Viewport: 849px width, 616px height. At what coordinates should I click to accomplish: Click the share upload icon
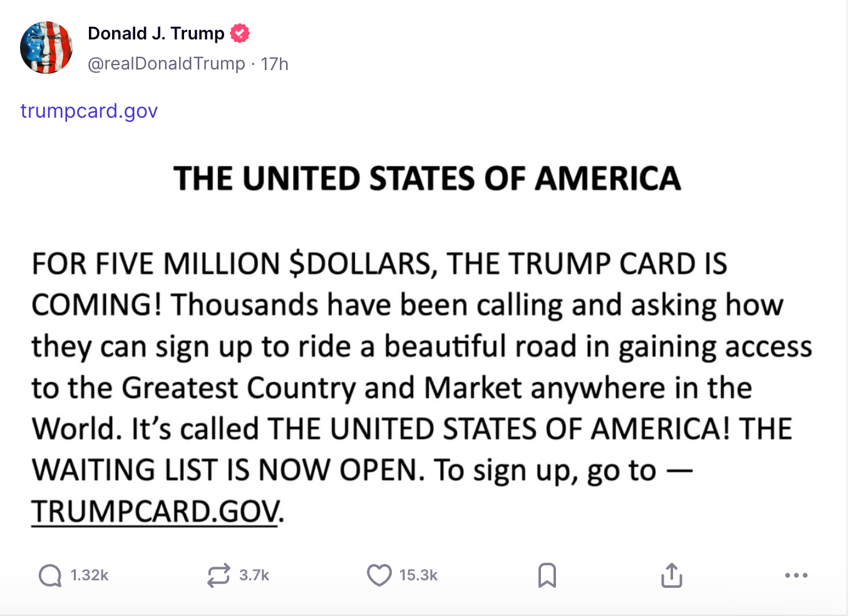pyautogui.click(x=672, y=575)
